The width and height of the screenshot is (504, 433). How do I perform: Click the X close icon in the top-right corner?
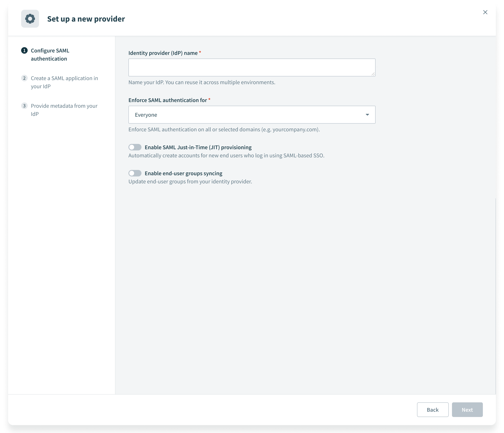[x=486, y=12]
